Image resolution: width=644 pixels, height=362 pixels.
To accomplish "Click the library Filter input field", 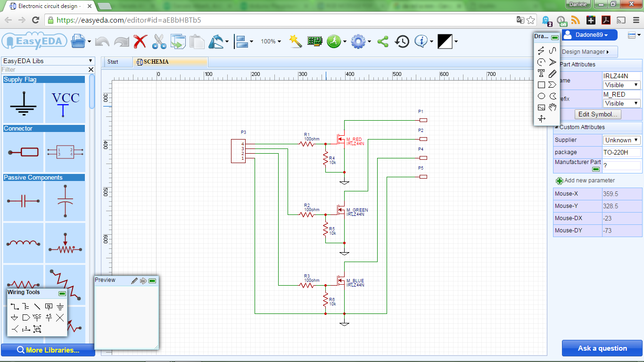I will pyautogui.click(x=44, y=69).
